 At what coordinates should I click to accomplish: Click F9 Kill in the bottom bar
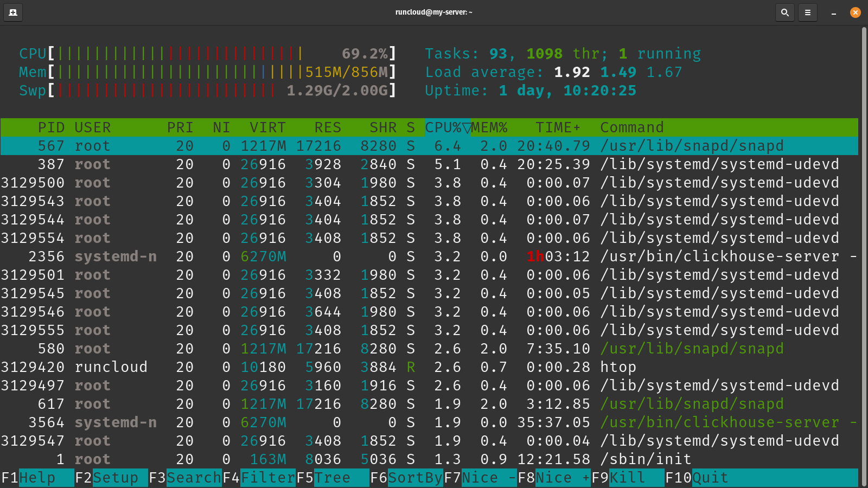tap(627, 478)
